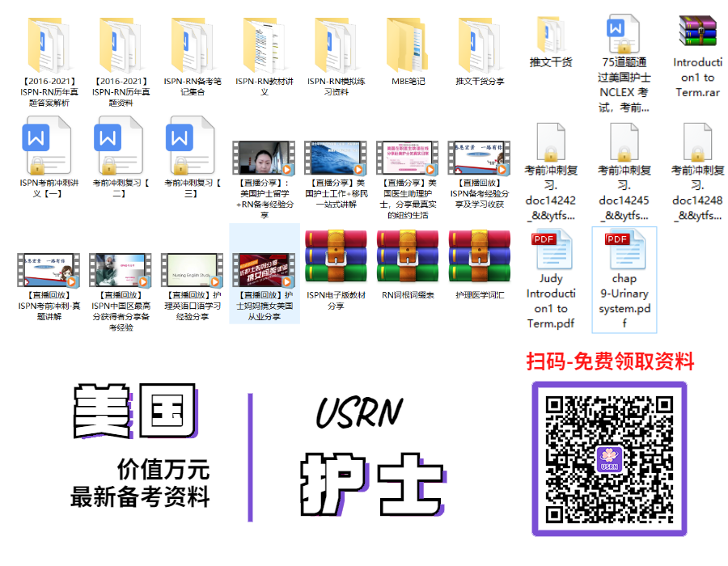Select chap 9-Urinary system.pdf file
Image resolution: width=728 pixels, height=566 pixels.
(624, 249)
